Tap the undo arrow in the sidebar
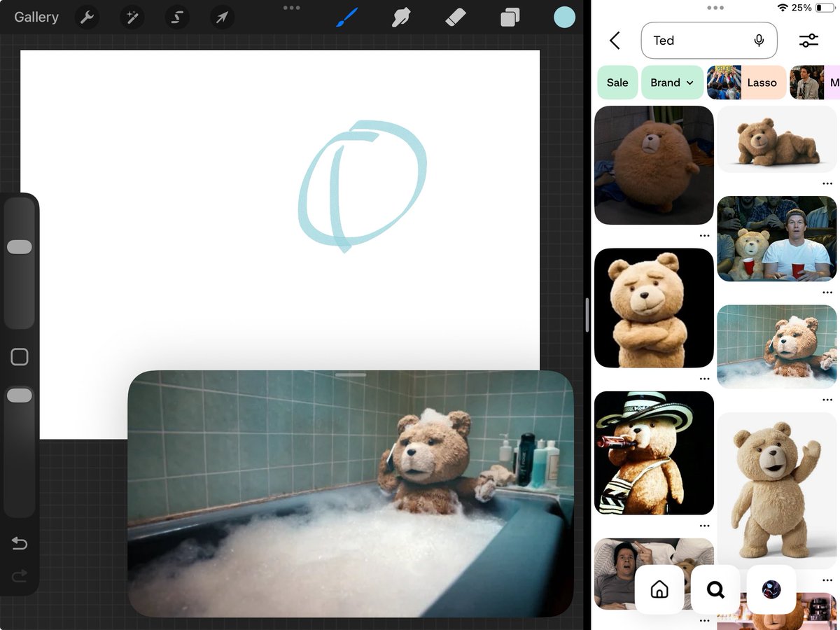Viewport: 840px width, 630px height. point(20,544)
